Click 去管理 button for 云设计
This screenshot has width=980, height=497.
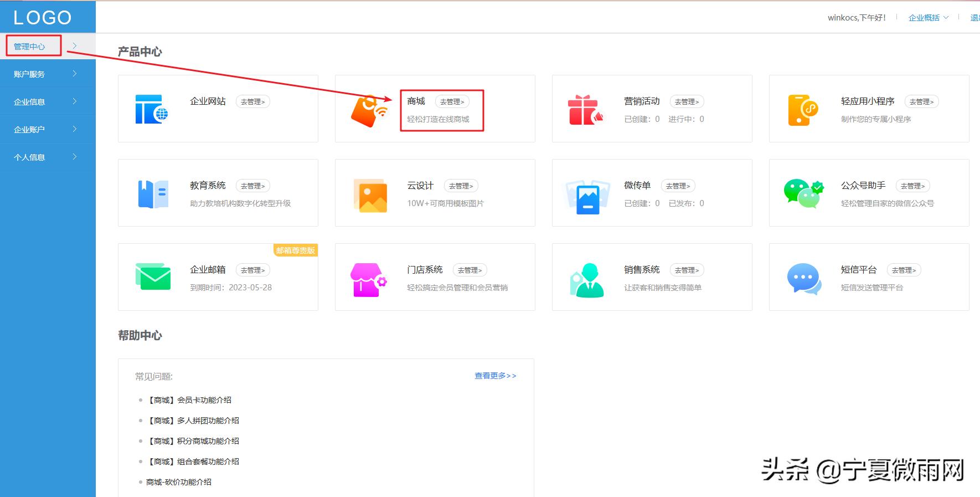point(461,186)
